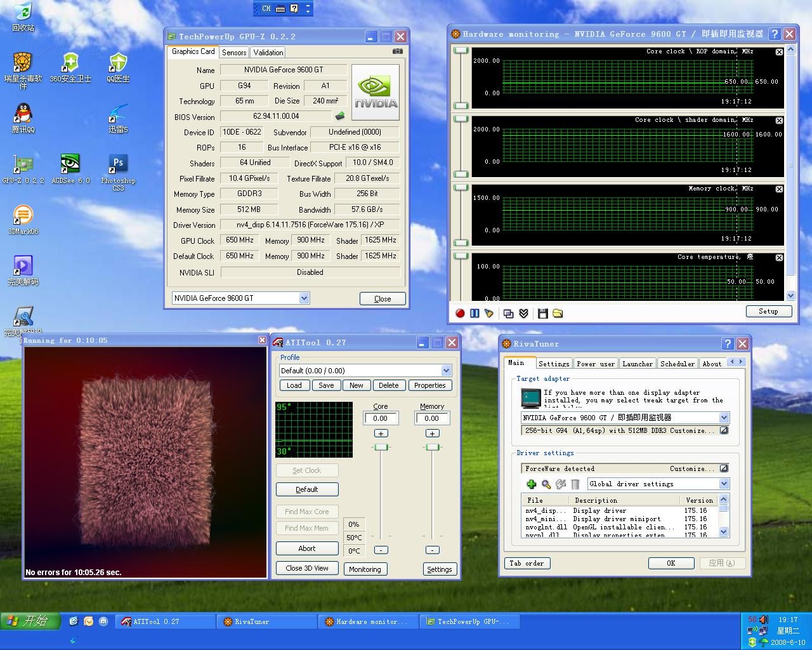This screenshot has width=812, height=650.
Task: Click the grayed wrench edit icon in RivaTuner
Action: (x=561, y=484)
